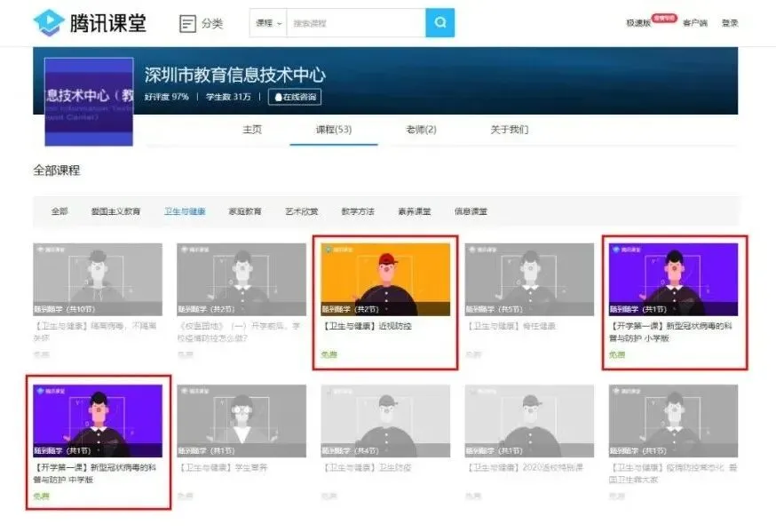Image resolution: width=776 pixels, height=532 pixels.
Task: Click the 在线咨询 QQ penguin icon
Action: click(278, 97)
